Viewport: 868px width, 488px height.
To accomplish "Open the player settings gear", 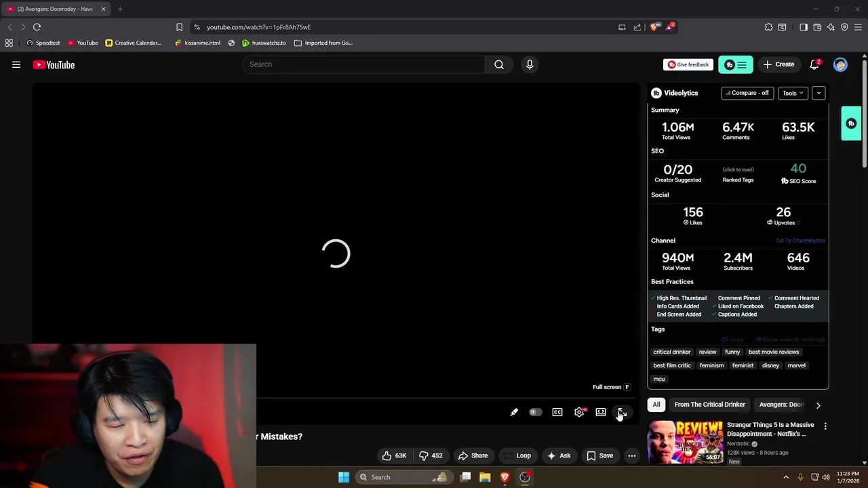I will (579, 412).
